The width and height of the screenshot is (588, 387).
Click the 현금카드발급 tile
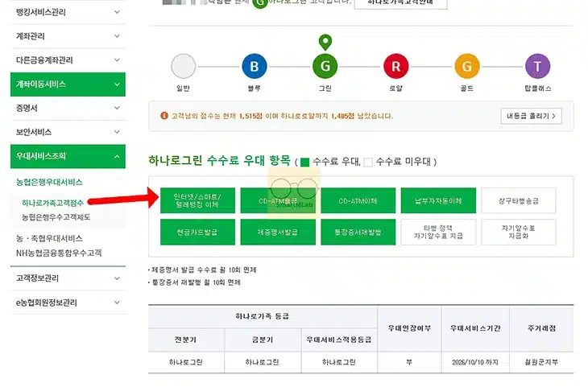tap(197, 233)
